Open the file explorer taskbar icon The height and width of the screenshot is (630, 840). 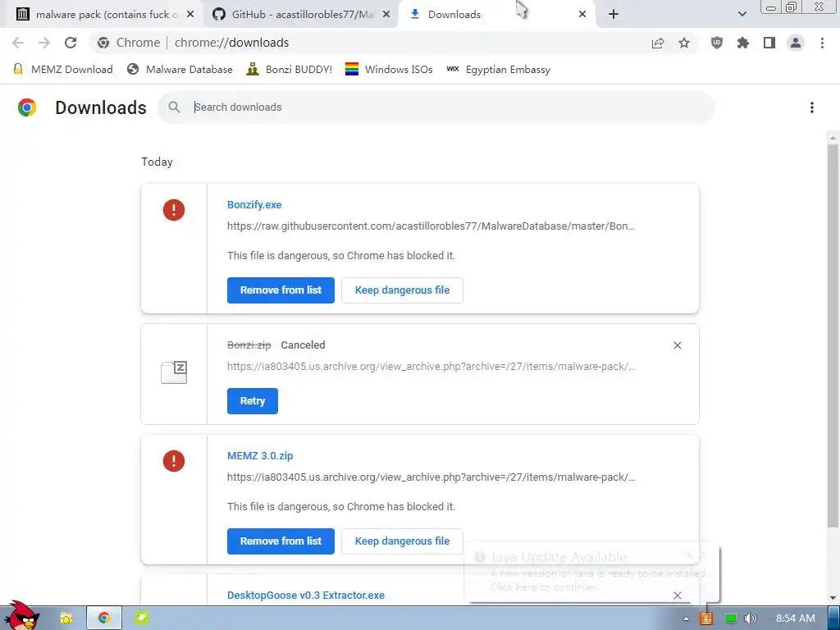click(66, 619)
